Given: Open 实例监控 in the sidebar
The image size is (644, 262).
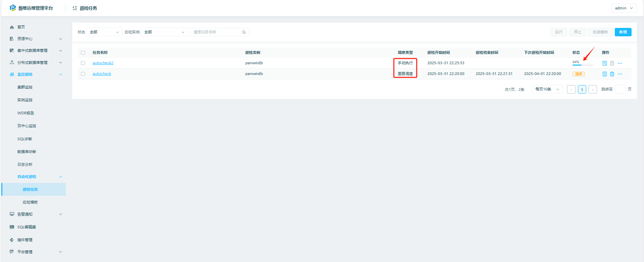Looking at the screenshot, I should click(x=25, y=100).
